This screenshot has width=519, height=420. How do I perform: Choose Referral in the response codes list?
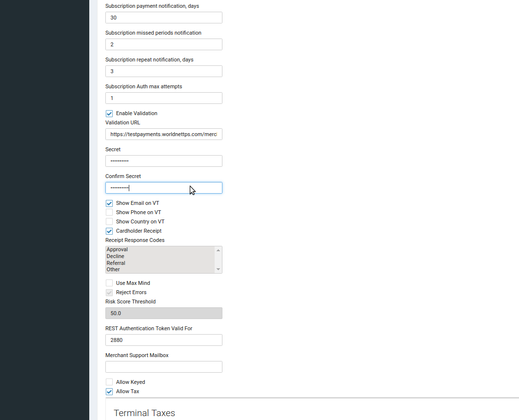click(x=116, y=263)
